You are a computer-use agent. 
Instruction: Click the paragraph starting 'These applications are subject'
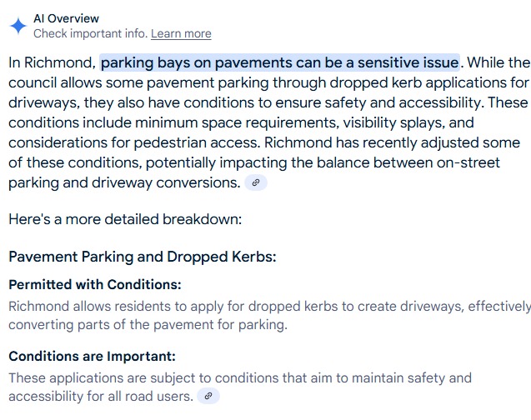240,387
